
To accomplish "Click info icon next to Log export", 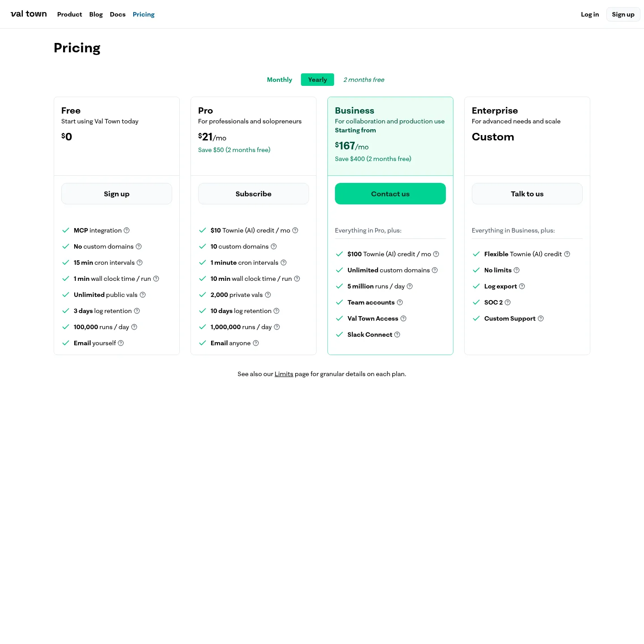I will click(522, 286).
